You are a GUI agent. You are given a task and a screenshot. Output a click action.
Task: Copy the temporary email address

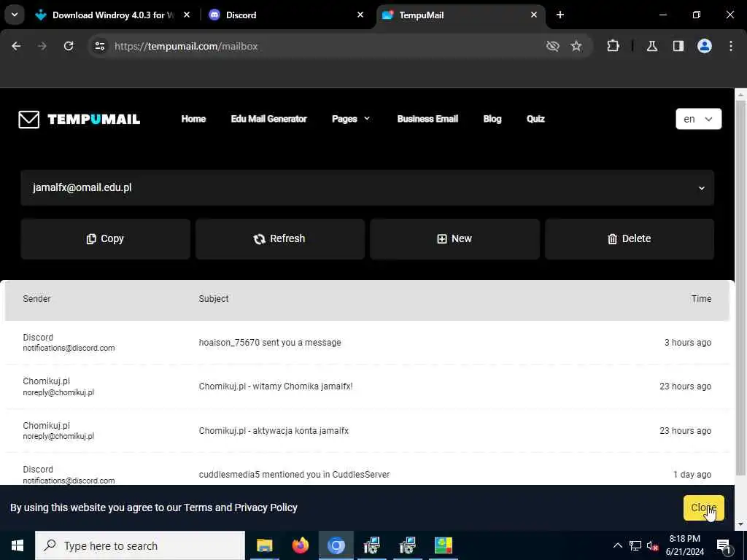[x=105, y=238]
